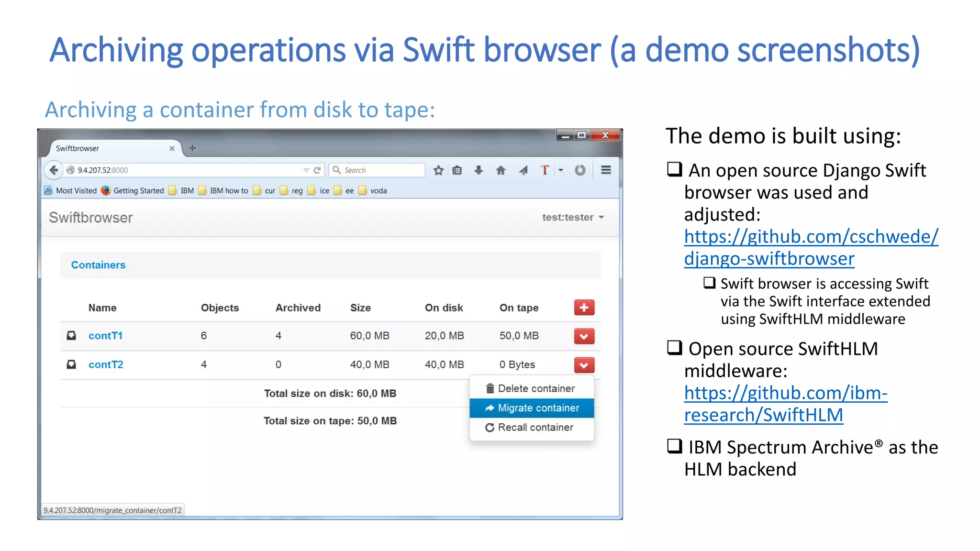Expand the contT1 row actions dropdown
This screenshot has width=980, height=551.
pyautogui.click(x=584, y=336)
